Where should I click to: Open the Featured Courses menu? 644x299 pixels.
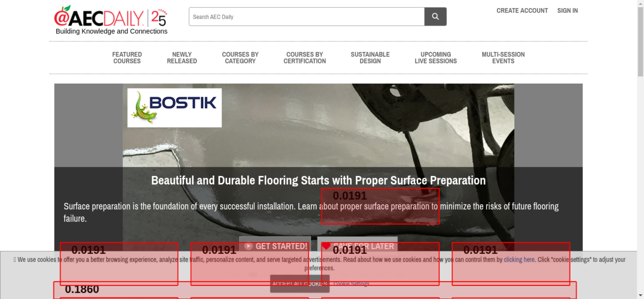pos(127,58)
